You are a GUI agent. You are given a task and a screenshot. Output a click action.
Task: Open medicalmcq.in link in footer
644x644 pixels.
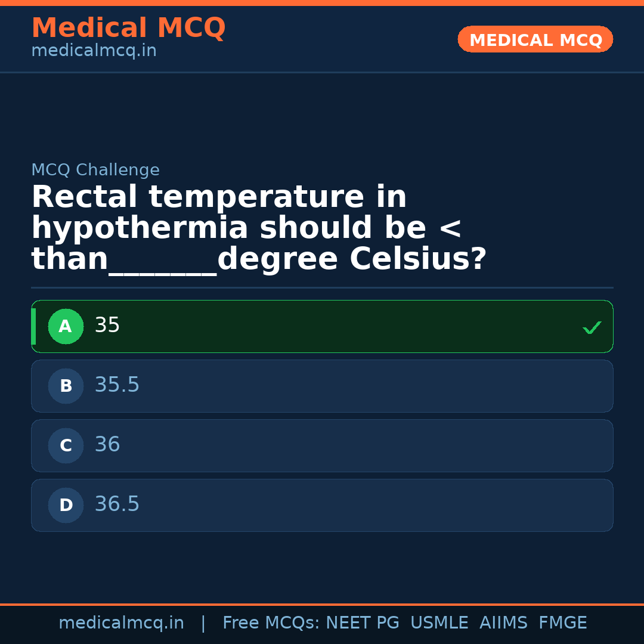pyautogui.click(x=121, y=623)
